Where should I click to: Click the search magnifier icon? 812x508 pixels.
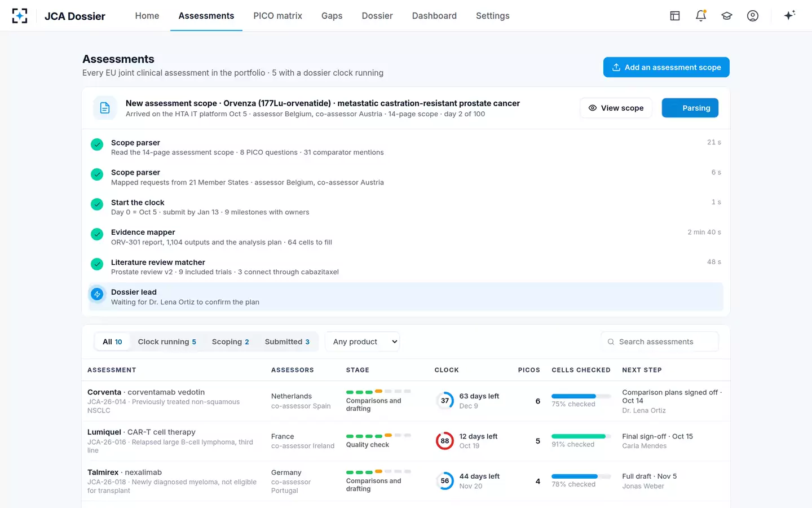[611, 341]
